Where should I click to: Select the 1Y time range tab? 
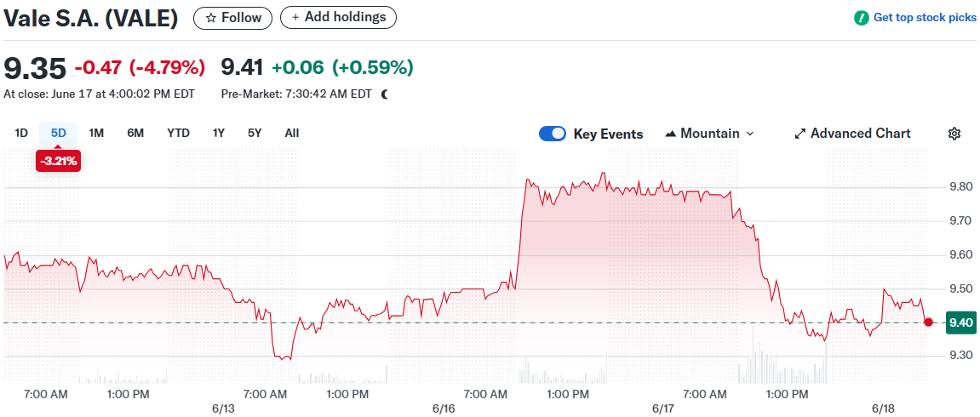click(218, 133)
